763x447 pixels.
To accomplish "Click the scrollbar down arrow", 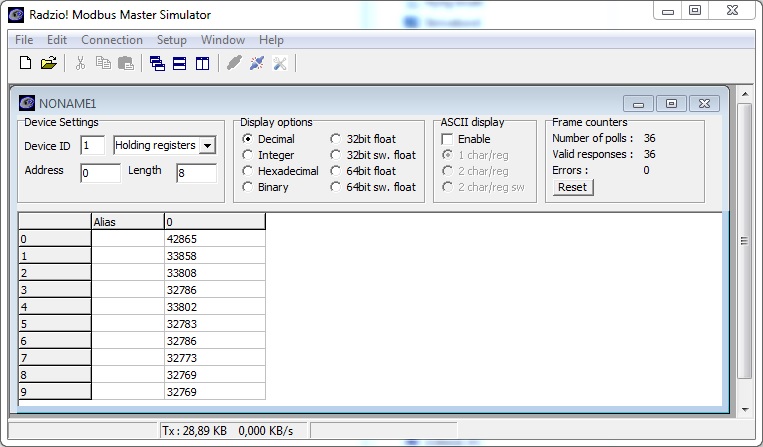I will [745, 410].
